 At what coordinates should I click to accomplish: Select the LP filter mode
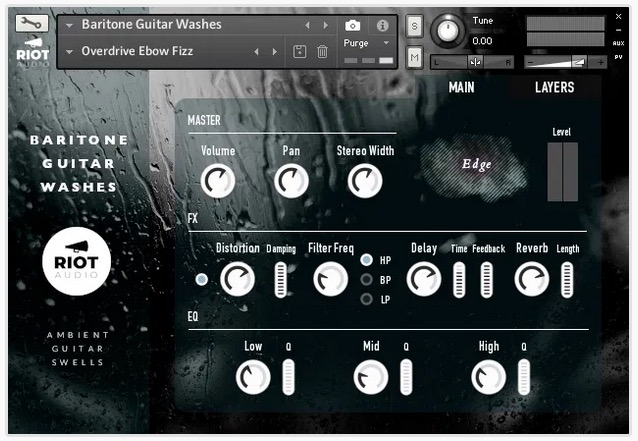[x=367, y=299]
